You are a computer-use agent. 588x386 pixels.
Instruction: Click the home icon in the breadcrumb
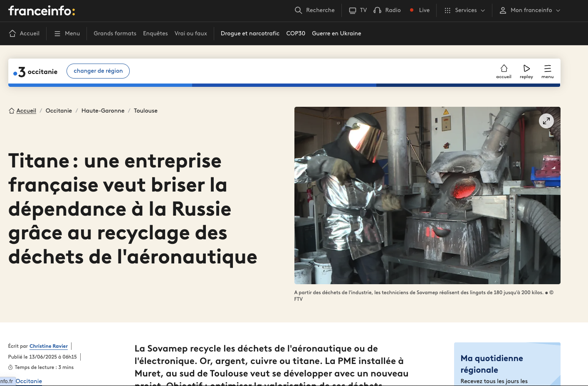11,110
